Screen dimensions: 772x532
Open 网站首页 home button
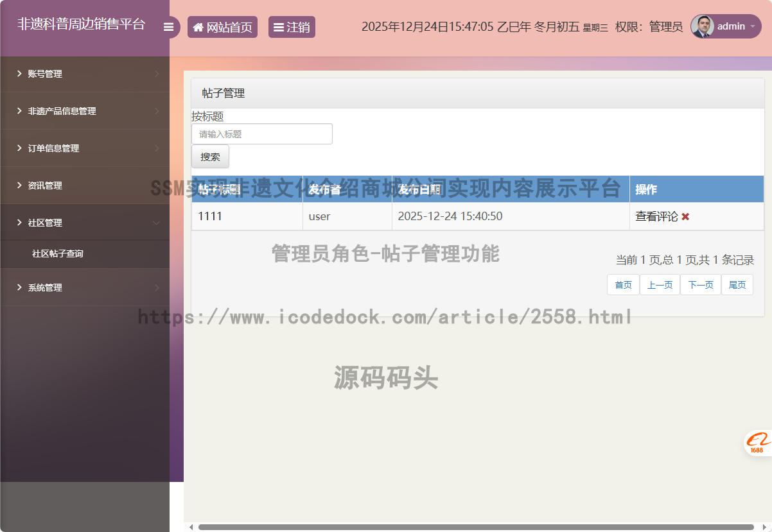222,27
